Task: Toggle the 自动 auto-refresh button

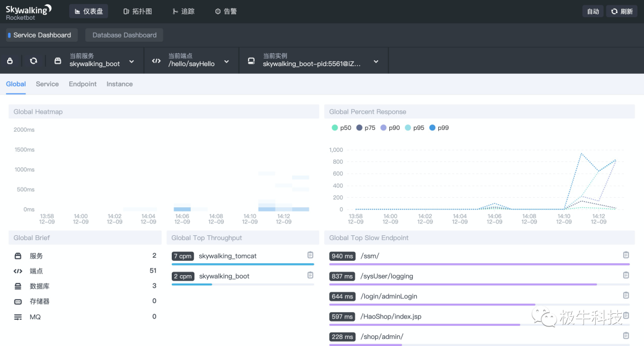Action: click(x=593, y=11)
